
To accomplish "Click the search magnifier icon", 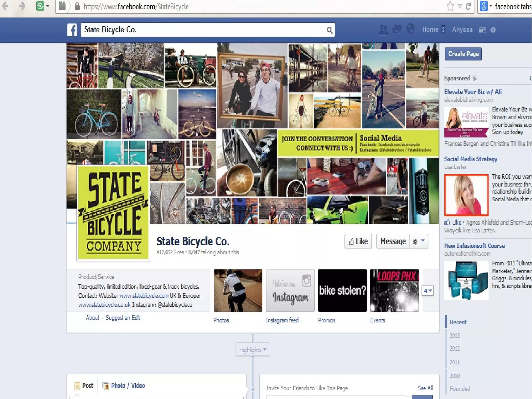I will (329, 30).
